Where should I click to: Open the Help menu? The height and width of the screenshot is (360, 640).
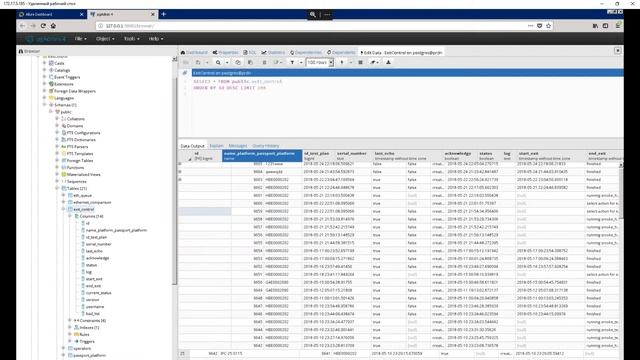coord(156,38)
